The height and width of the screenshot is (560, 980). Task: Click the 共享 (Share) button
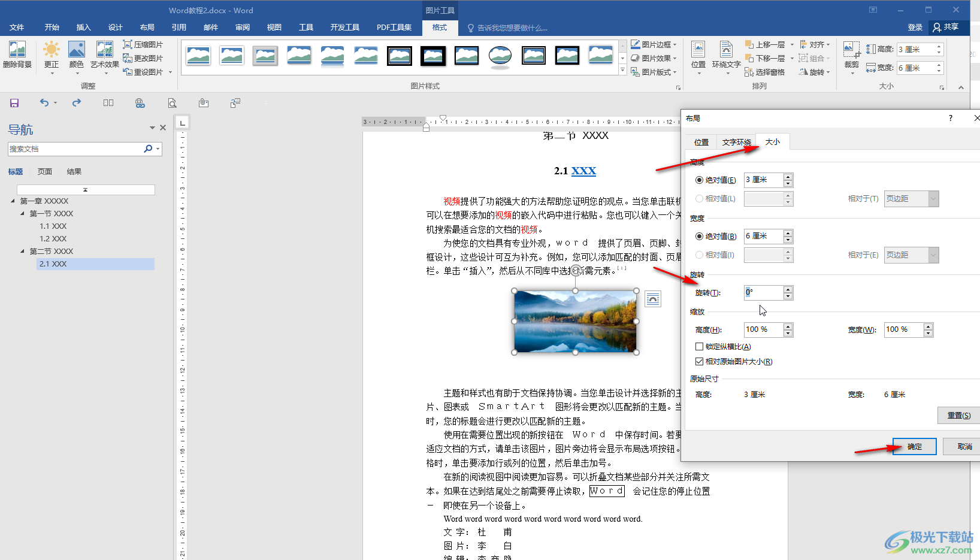(946, 27)
